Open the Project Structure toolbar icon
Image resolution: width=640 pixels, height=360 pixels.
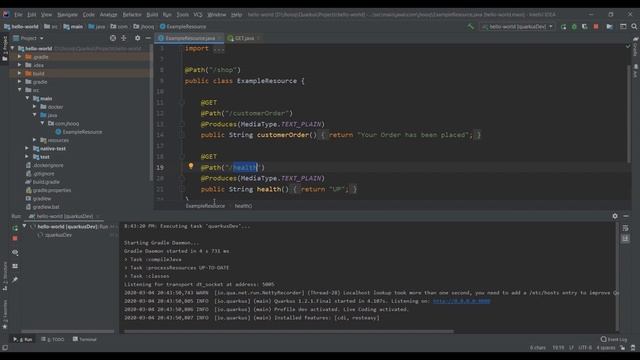tap(623, 27)
